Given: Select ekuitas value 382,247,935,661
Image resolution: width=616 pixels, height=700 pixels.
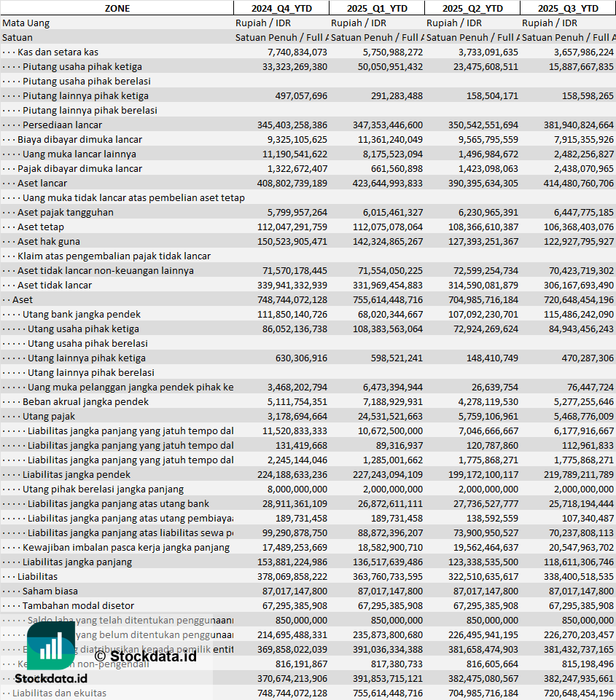Looking at the screenshot, I should point(579,679).
